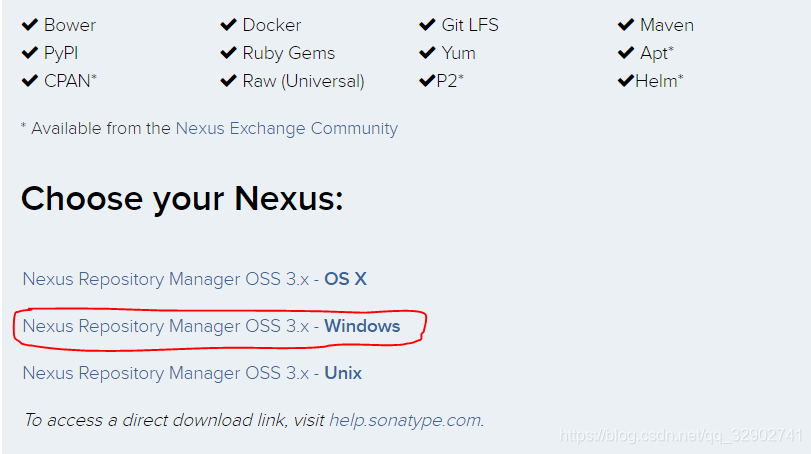Click the checkmark icon beside Raw (Universal)
The width and height of the screenshot is (811, 454).
(x=229, y=80)
